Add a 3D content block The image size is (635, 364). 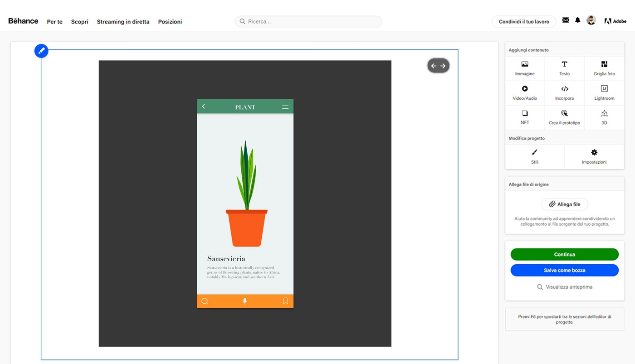604,117
